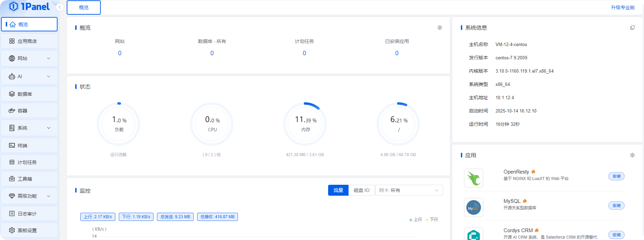Screen dimensions: 644x240
Task: Click the release value centos-7.9.2009
Action: 511,58
